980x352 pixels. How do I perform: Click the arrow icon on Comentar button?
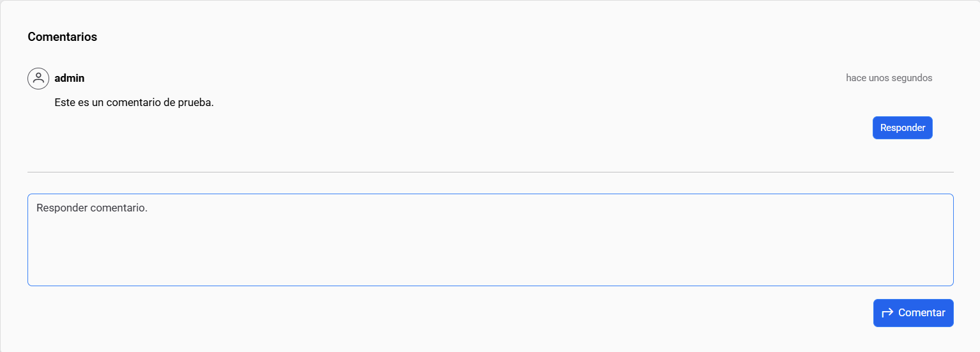[887, 313]
